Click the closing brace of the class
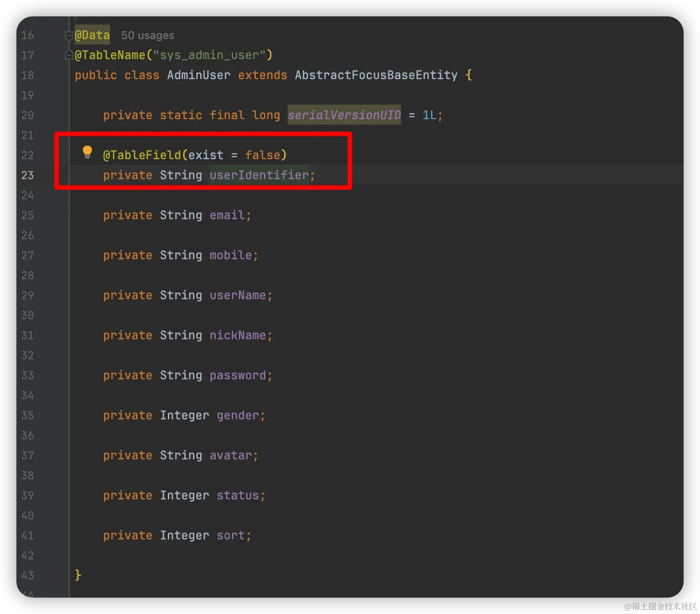 click(78, 575)
